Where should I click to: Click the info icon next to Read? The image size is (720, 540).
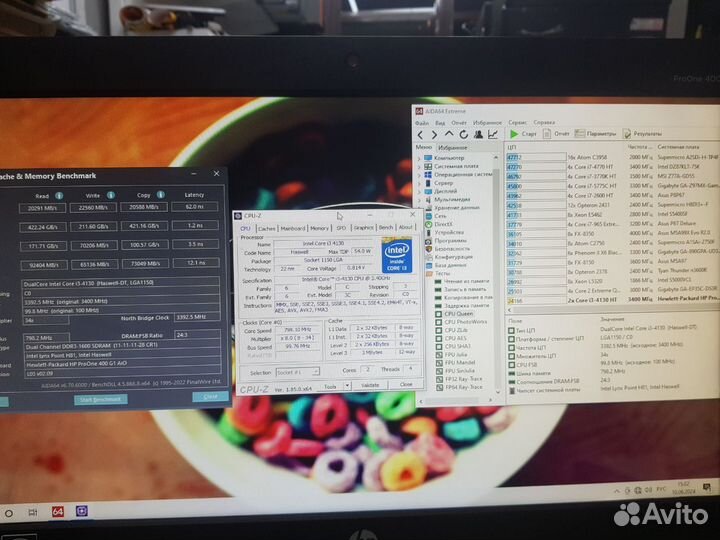click(59, 196)
